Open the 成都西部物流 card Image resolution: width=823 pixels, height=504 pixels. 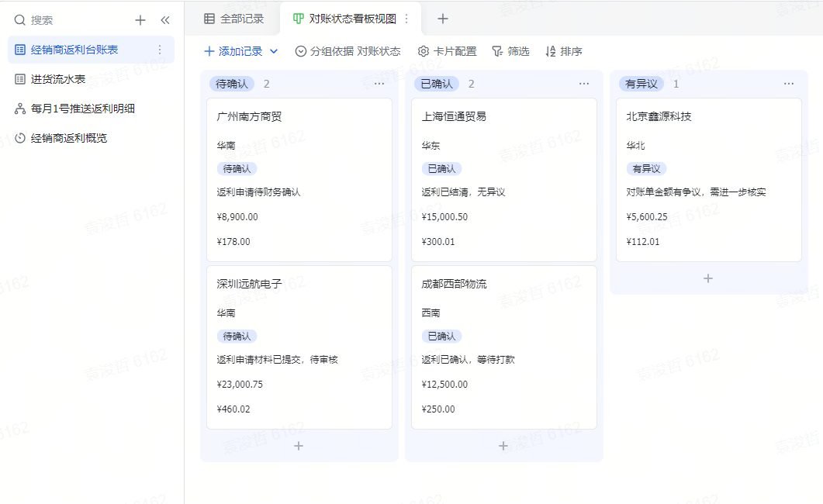(504, 347)
